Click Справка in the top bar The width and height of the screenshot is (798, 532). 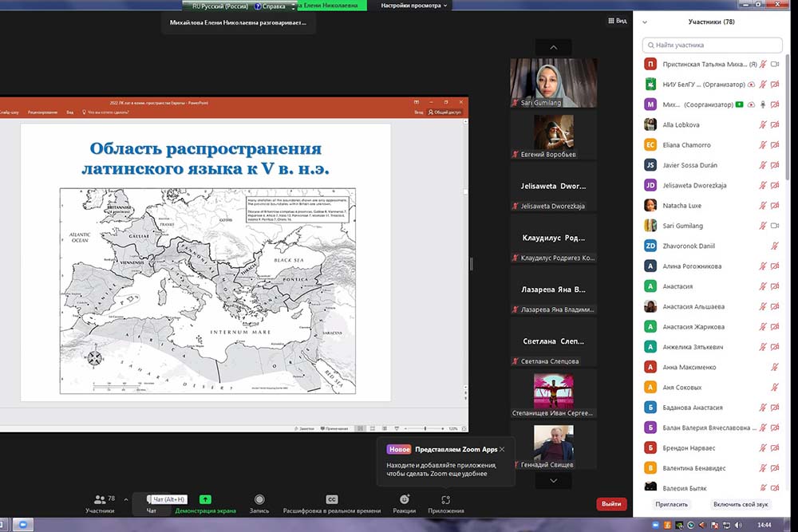coord(269,6)
